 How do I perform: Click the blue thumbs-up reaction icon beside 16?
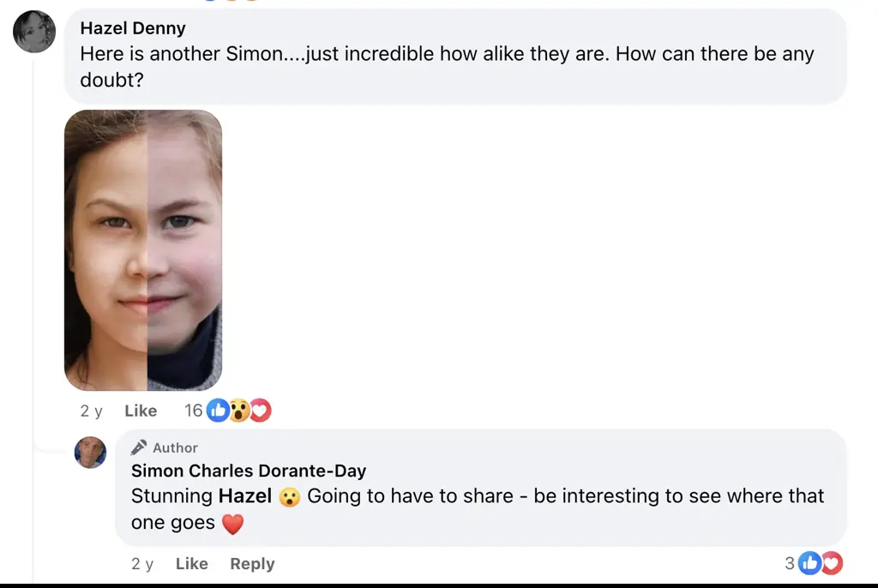[218, 411]
